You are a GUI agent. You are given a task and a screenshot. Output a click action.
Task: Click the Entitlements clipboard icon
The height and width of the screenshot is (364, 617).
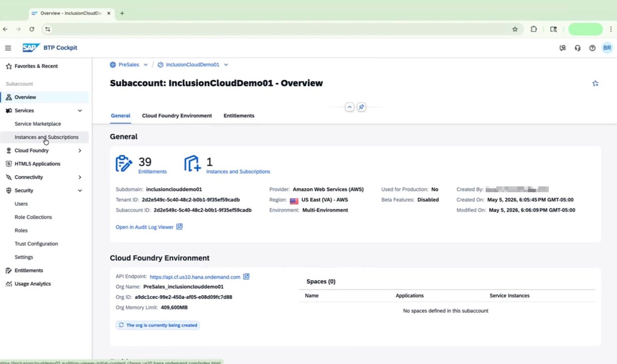tap(124, 164)
